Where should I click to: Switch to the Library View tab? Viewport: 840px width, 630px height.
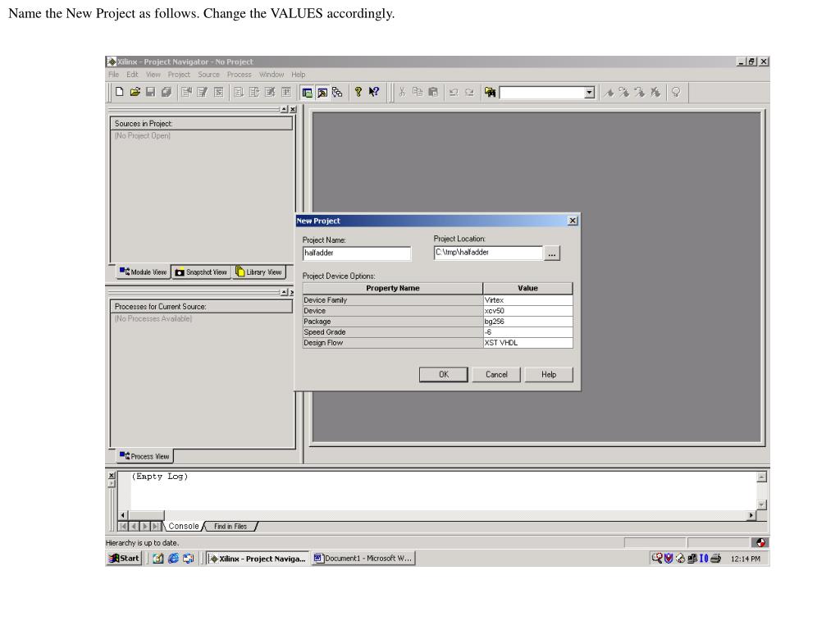pos(258,272)
